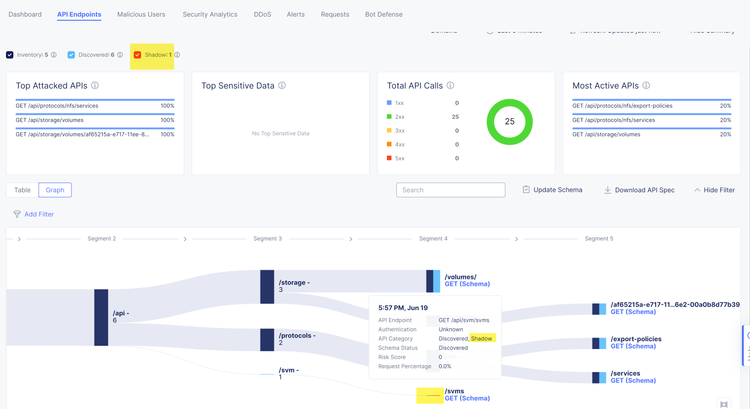Click chevron before Segment 3
The height and width of the screenshot is (409, 750).
[185, 239]
